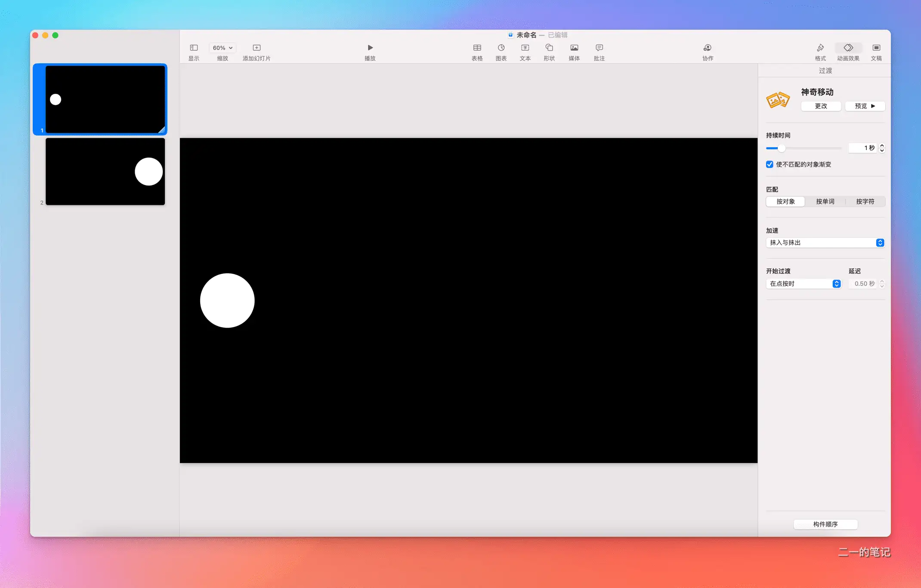Add a new slide (添加幻灯片)
This screenshot has height=588, width=921.
257,48
